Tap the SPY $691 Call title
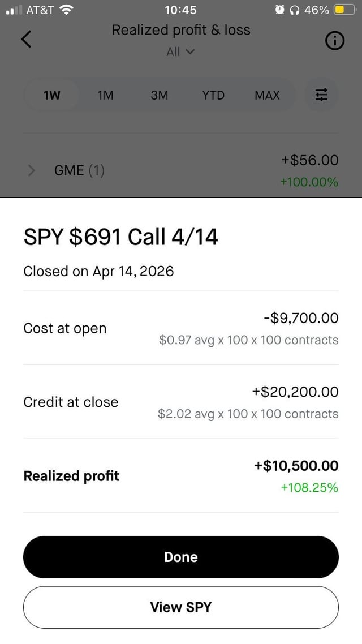362x644 pixels. [120, 237]
